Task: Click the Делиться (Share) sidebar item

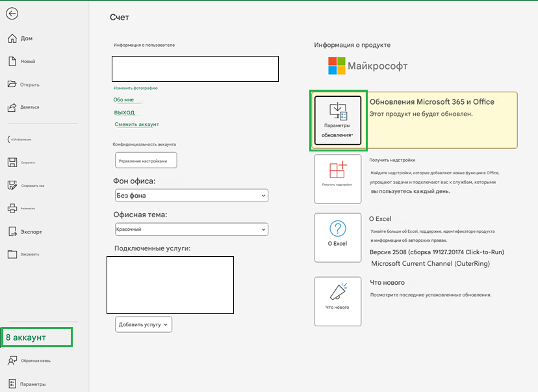Action: (x=23, y=107)
